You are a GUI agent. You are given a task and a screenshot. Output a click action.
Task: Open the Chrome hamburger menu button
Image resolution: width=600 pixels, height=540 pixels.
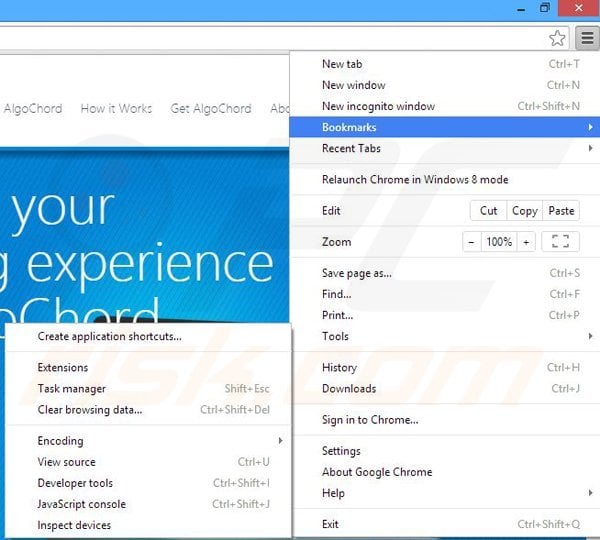pyautogui.click(x=587, y=38)
